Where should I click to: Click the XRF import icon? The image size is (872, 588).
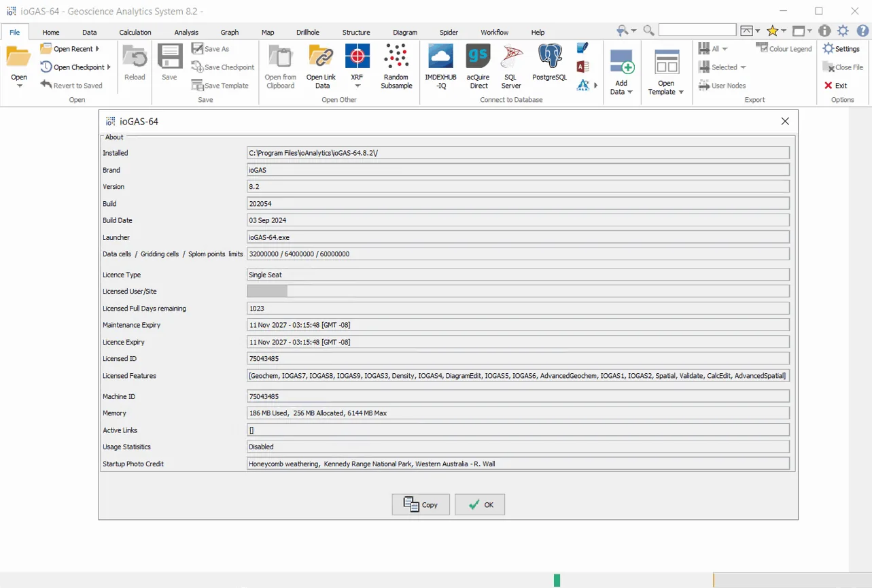[357, 56]
